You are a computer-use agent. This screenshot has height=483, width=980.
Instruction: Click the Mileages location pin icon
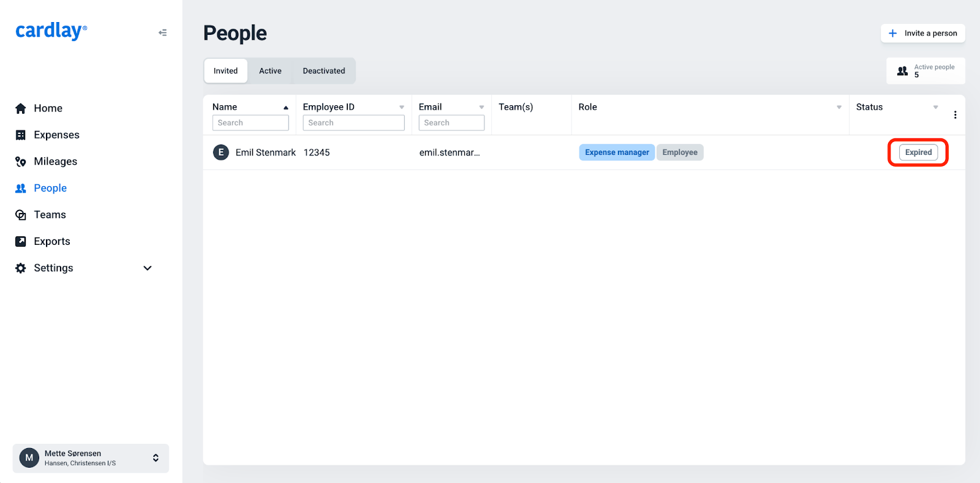21,162
